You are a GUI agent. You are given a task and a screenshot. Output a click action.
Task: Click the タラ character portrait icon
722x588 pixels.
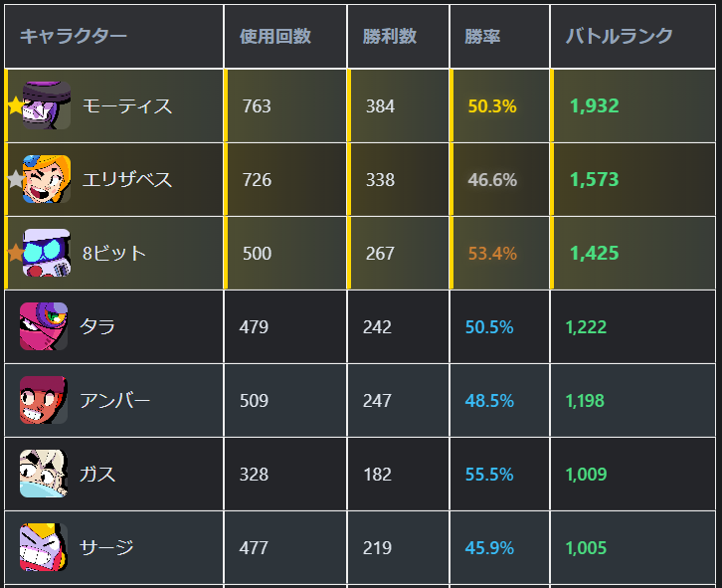[44, 326]
